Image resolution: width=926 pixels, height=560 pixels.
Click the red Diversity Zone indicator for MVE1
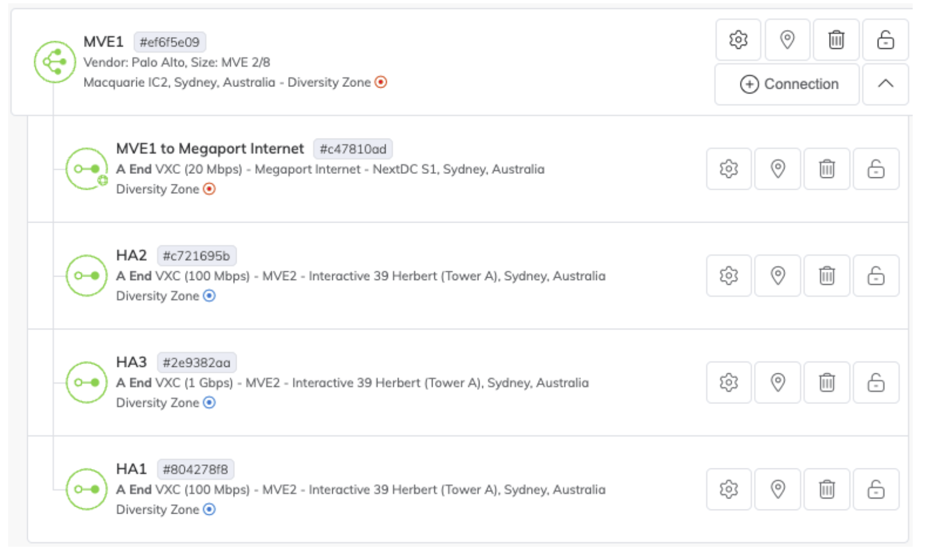coord(381,82)
